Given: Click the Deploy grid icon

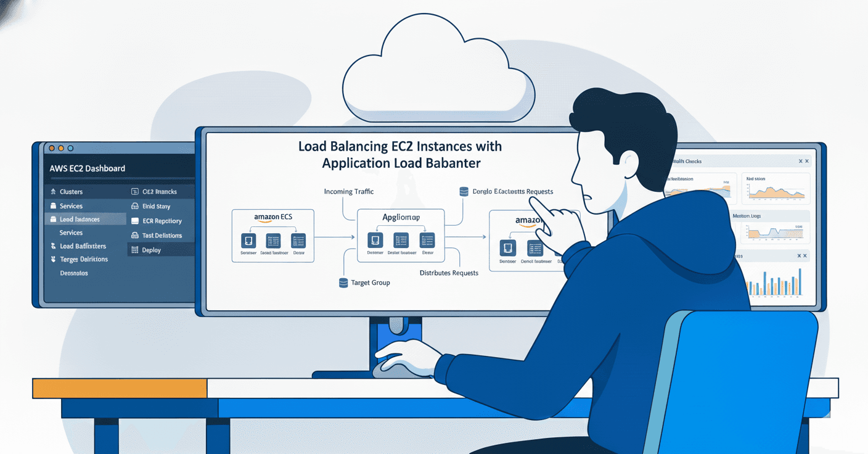Looking at the screenshot, I should (x=134, y=250).
